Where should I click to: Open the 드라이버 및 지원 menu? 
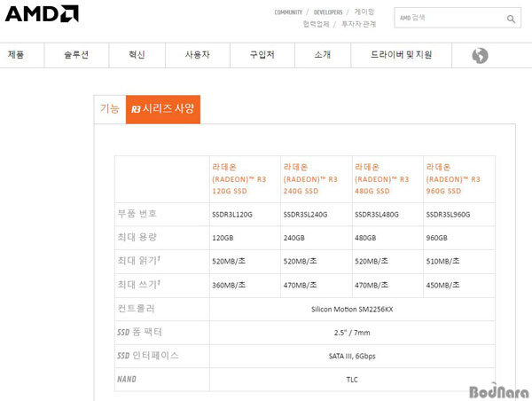[401, 55]
